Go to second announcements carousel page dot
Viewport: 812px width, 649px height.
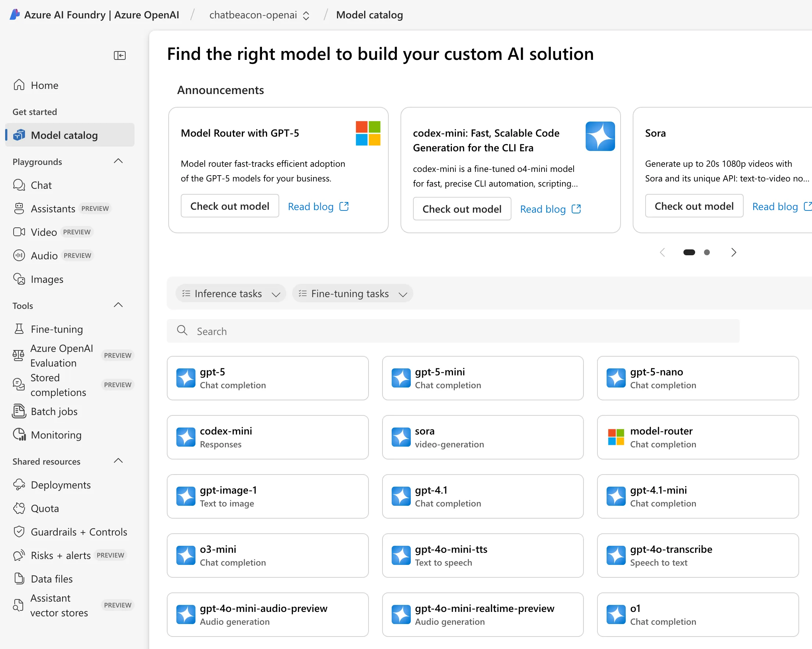pyautogui.click(x=707, y=253)
